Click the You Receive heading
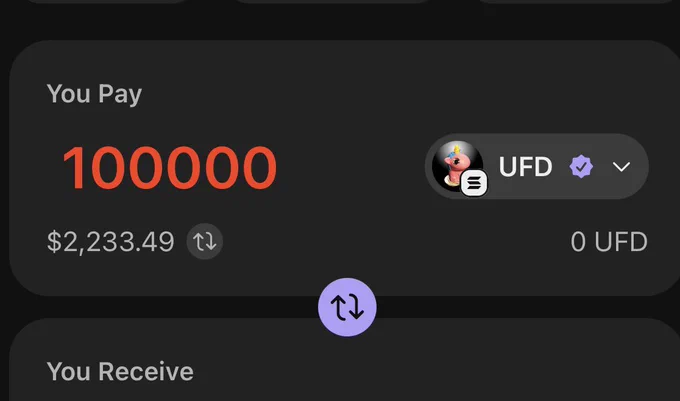Viewport: 680px width, 401px height. point(120,372)
